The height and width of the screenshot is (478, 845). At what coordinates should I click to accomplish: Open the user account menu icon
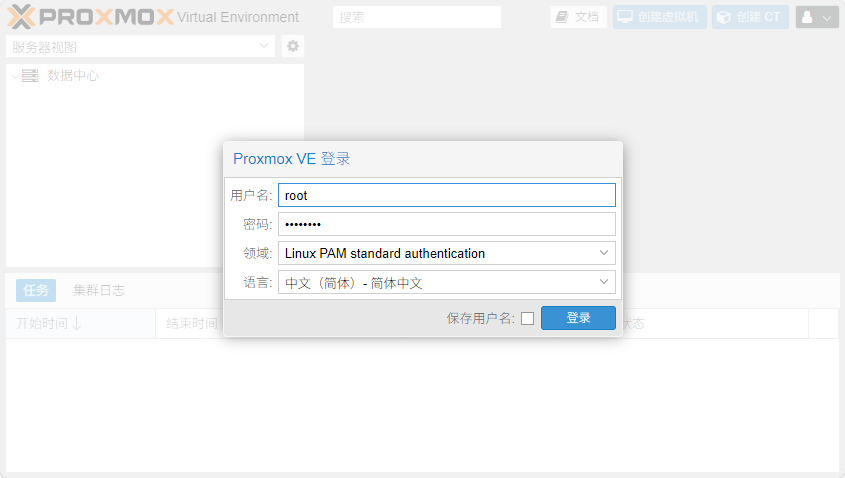pyautogui.click(x=806, y=17)
